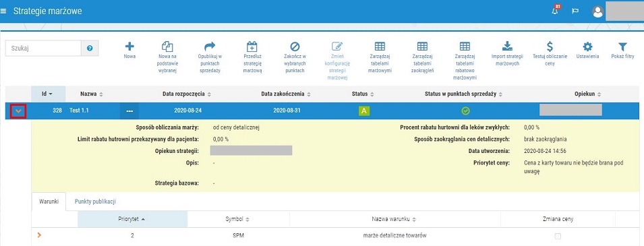The height and width of the screenshot is (246, 644).
Task: Click Import strategii marżowych icon
Action: (507, 46)
